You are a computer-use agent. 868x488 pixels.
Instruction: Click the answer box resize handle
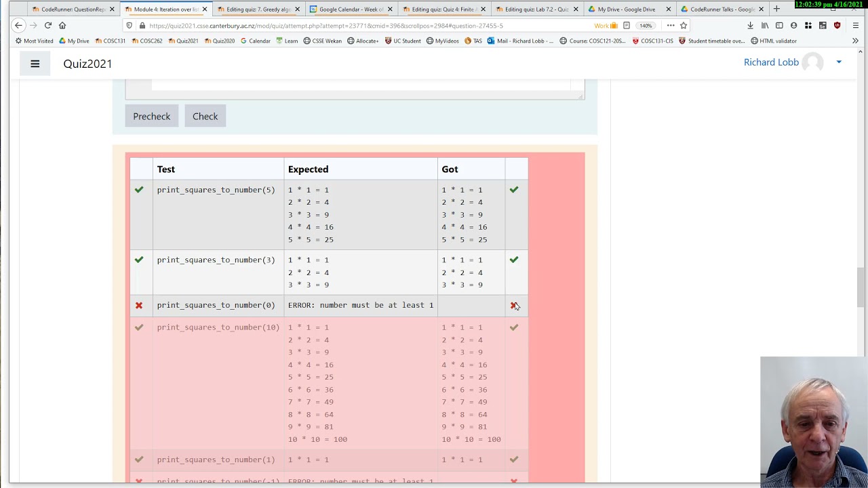pos(580,96)
